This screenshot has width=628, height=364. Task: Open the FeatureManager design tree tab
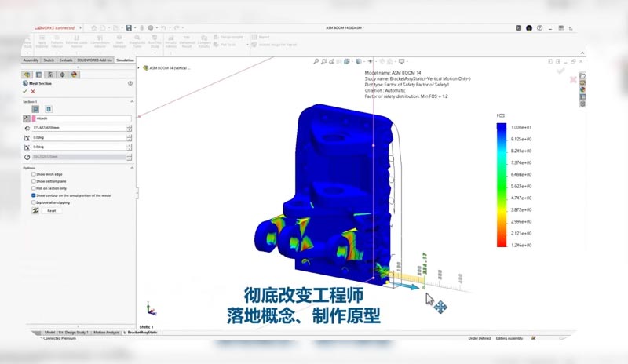27,75
